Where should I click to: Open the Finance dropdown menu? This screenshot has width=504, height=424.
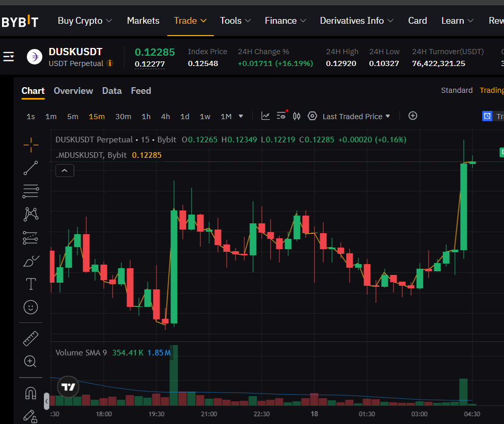click(286, 21)
